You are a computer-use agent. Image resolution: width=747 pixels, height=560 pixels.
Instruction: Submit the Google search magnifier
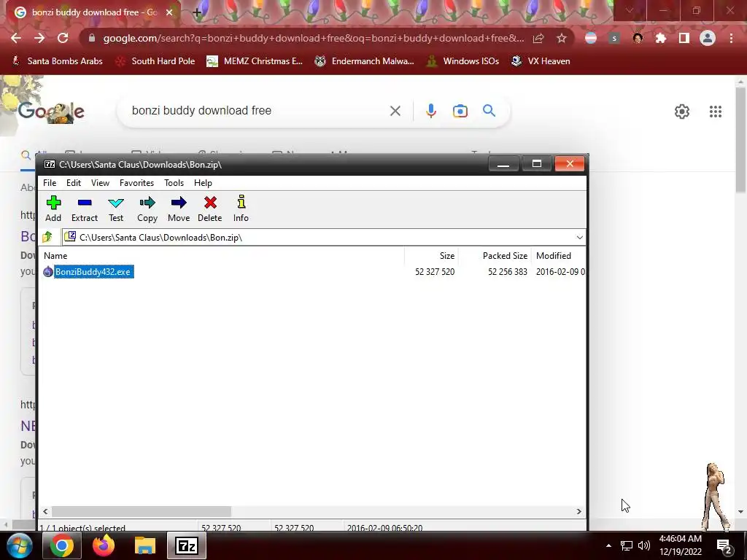tap(489, 111)
